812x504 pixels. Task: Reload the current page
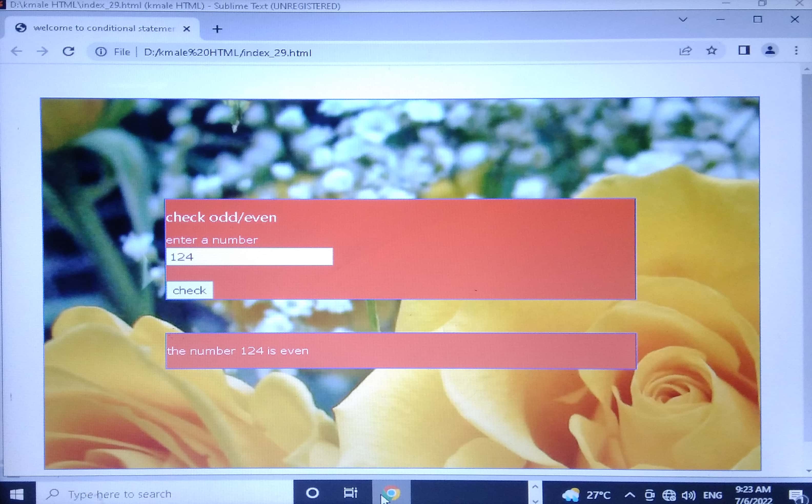[69, 51]
